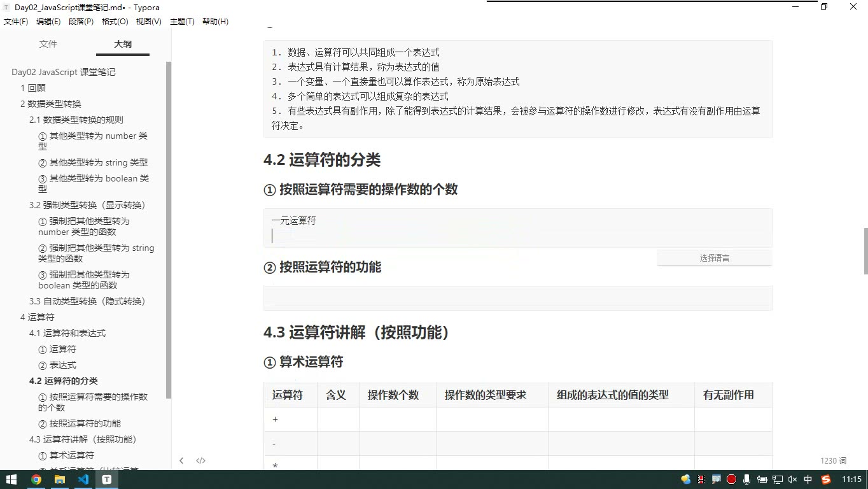Click the Sogou input method icon

[826, 479]
